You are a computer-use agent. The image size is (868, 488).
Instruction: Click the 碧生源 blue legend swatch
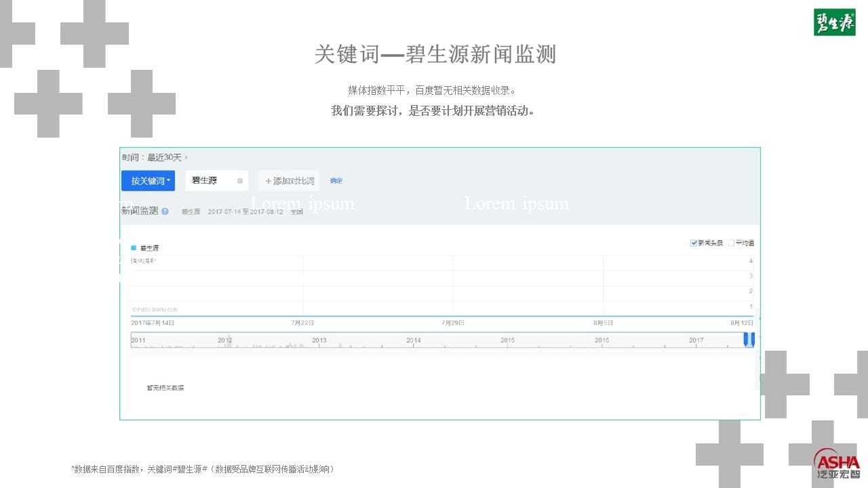(134, 248)
